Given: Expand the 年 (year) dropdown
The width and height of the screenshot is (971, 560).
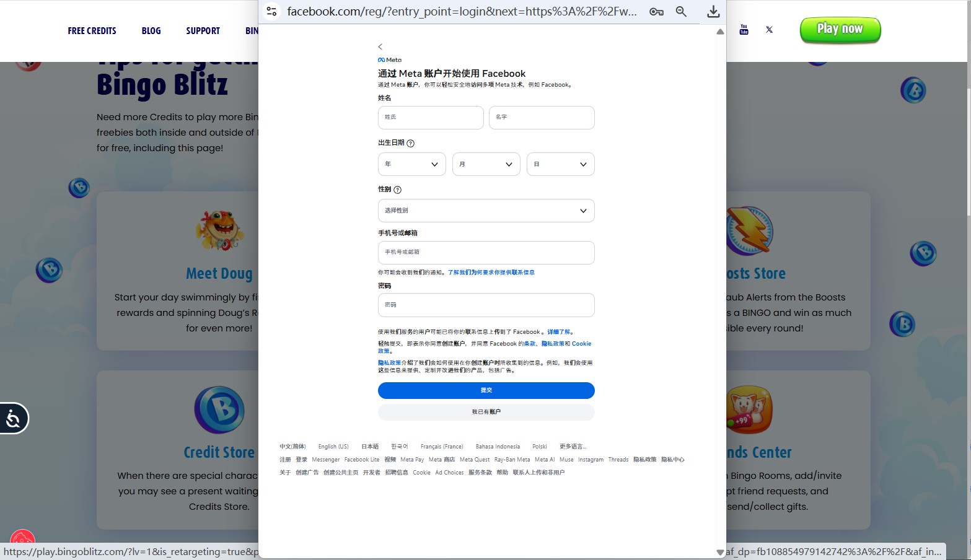Looking at the screenshot, I should coord(412,164).
